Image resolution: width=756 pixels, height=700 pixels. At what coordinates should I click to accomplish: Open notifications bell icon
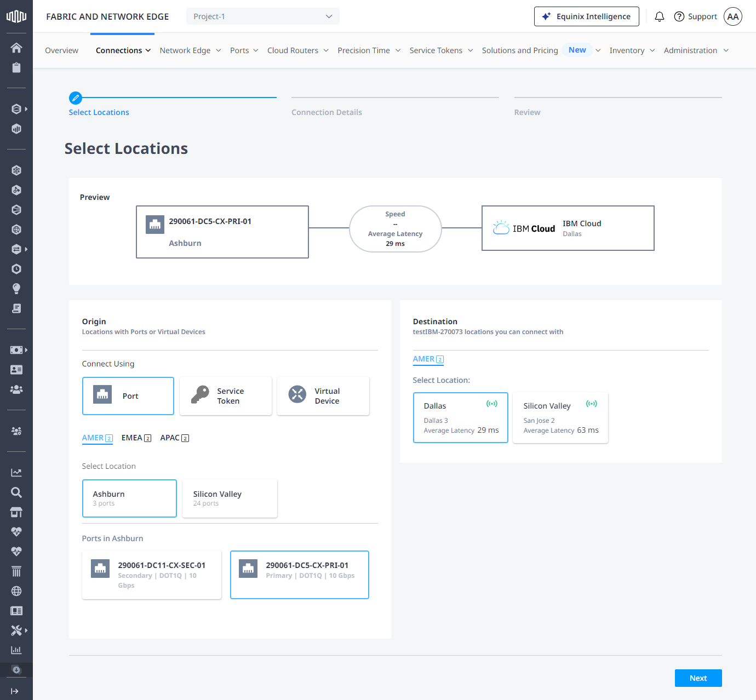coord(660,16)
